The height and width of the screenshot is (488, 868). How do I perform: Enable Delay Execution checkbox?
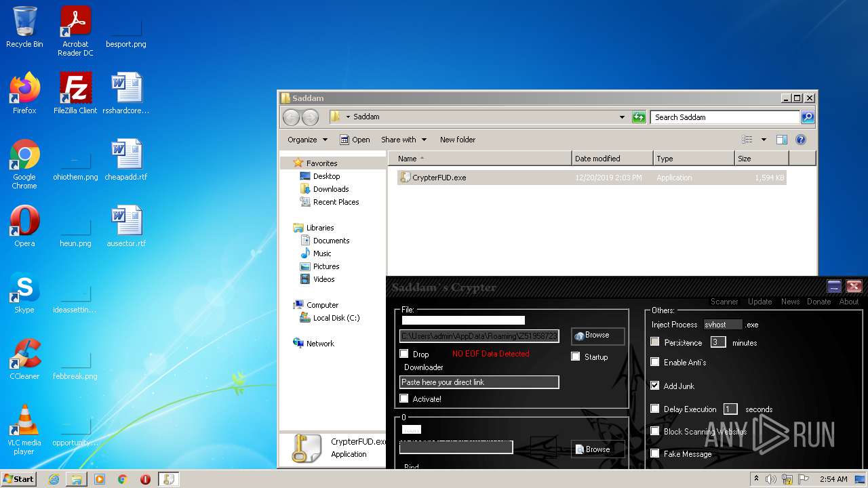coord(655,408)
